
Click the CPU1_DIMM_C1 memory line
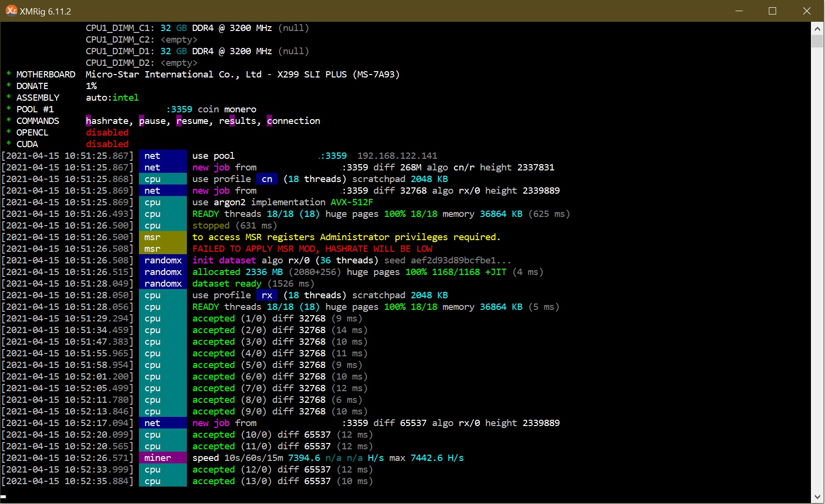pyautogui.click(x=198, y=28)
